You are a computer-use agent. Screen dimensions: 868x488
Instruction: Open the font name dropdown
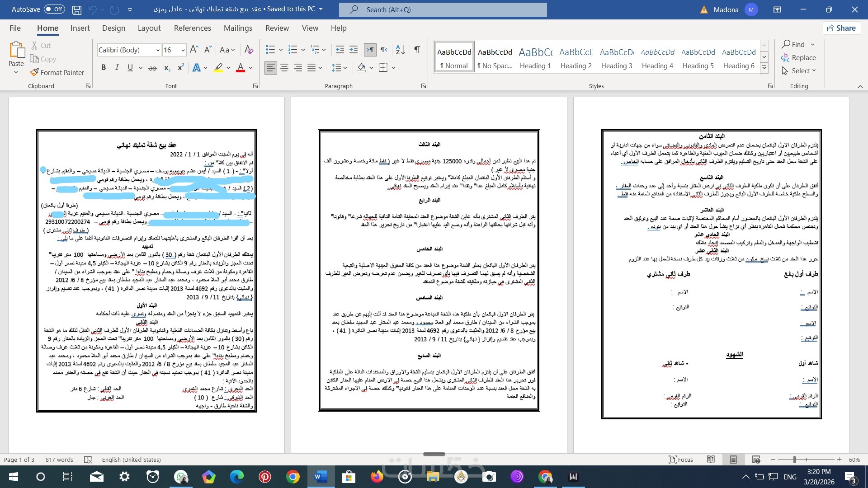click(158, 50)
